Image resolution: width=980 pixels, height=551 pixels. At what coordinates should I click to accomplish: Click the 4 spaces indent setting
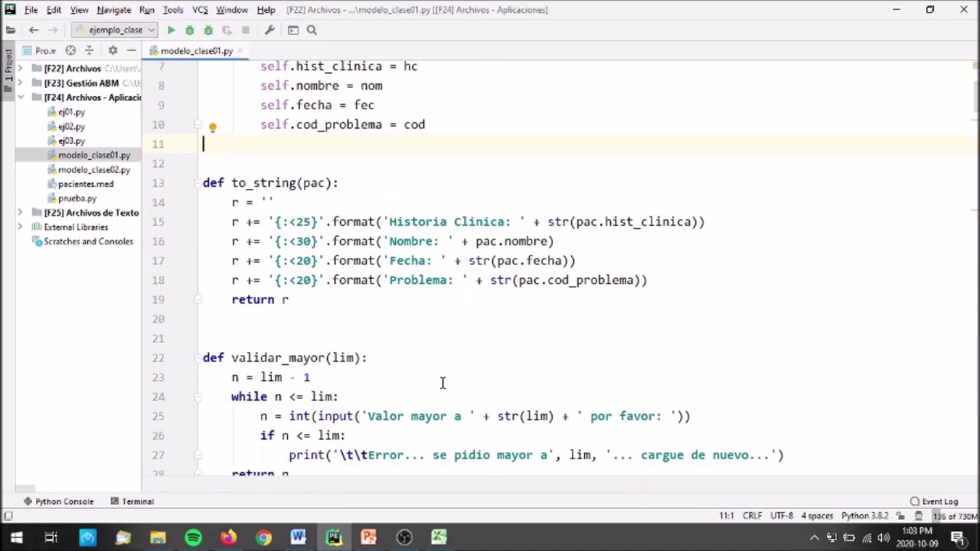click(x=817, y=516)
